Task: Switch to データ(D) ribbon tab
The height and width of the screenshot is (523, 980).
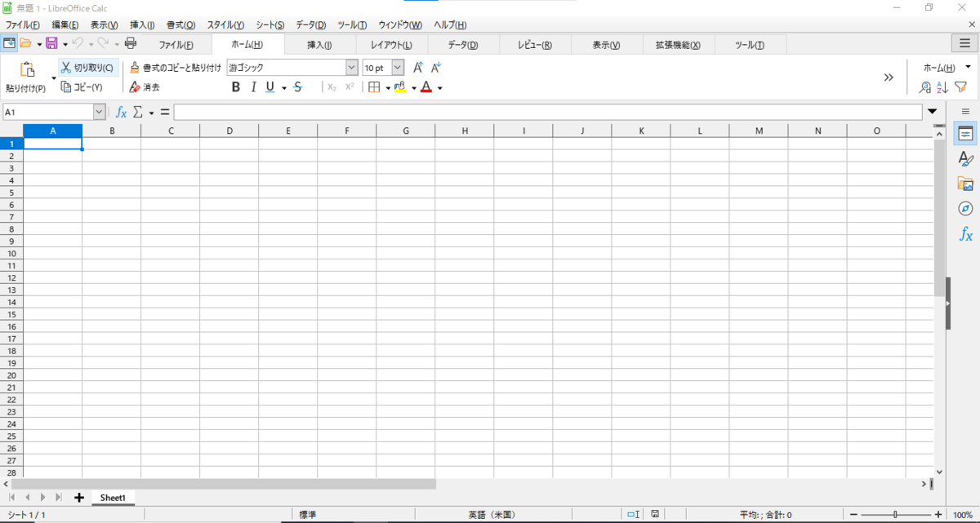Action: [463, 44]
